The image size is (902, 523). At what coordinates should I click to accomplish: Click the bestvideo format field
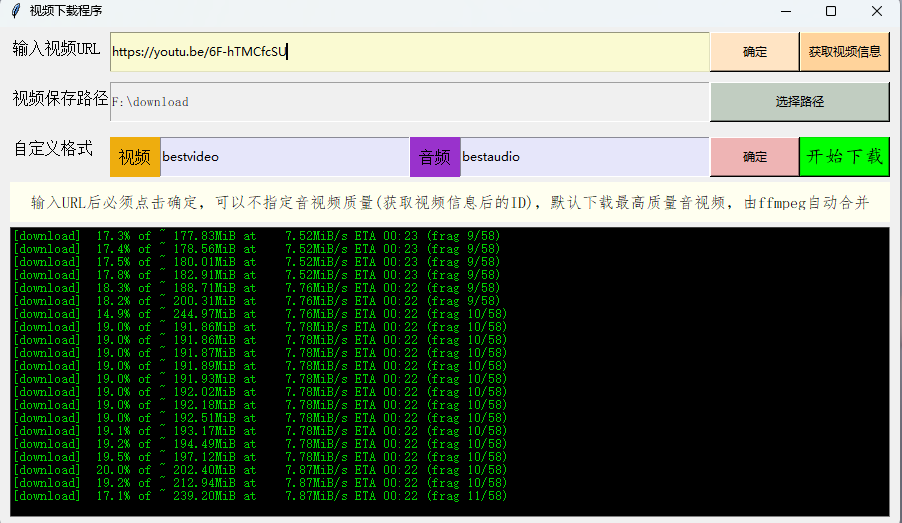(285, 156)
